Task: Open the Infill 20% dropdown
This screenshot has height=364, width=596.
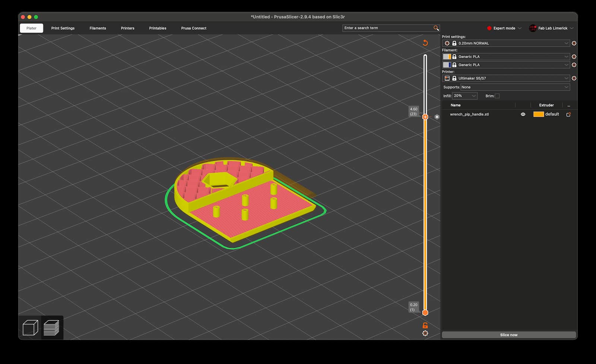Action: 465,96
